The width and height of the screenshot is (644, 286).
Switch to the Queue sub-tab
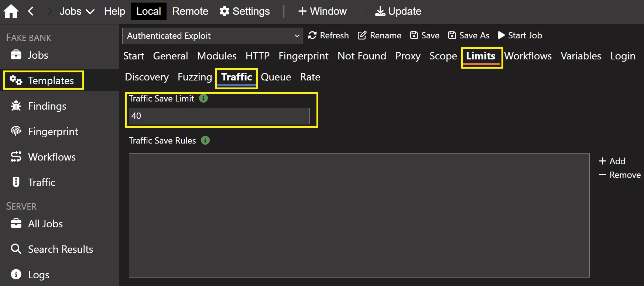point(276,77)
